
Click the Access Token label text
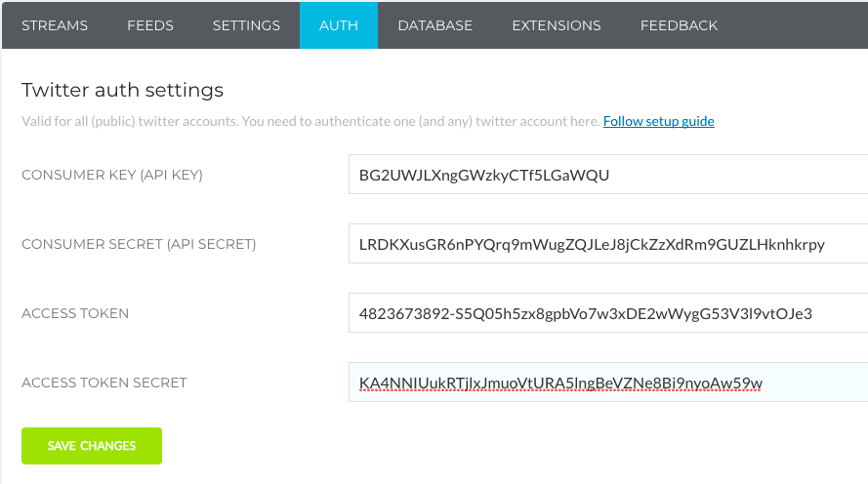pyautogui.click(x=75, y=313)
